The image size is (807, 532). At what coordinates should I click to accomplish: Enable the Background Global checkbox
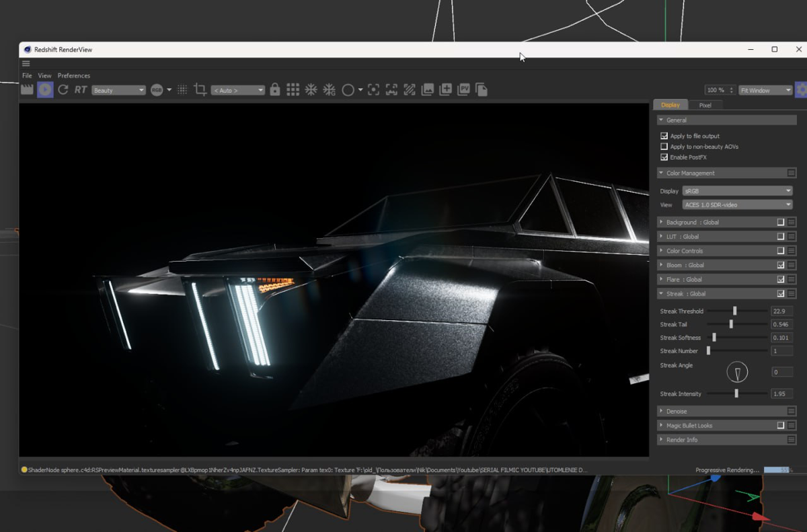point(781,222)
